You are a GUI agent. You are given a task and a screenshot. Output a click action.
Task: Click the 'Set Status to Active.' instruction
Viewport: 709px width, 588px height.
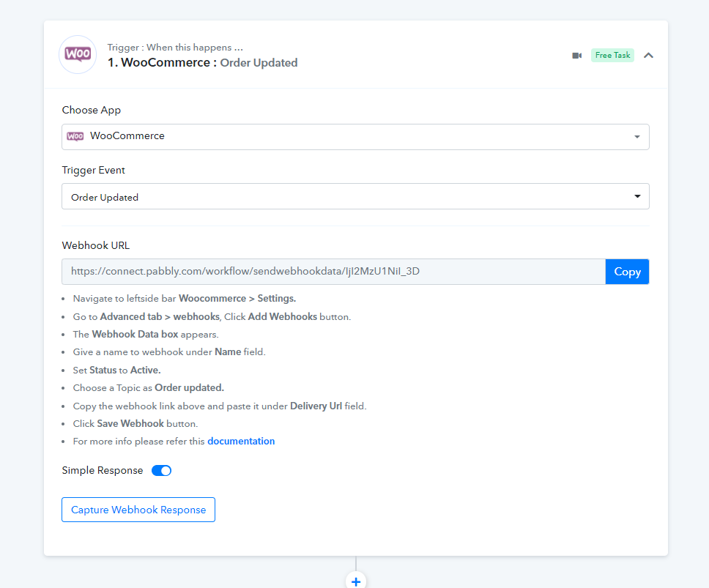[116, 371]
